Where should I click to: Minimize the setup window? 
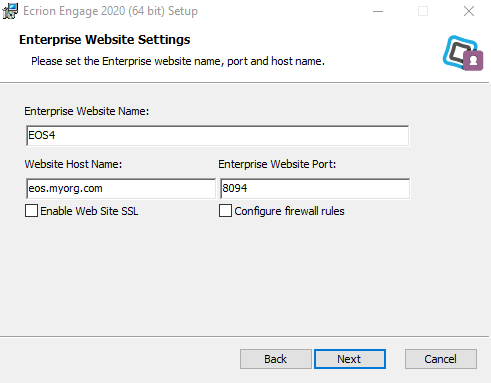378,11
